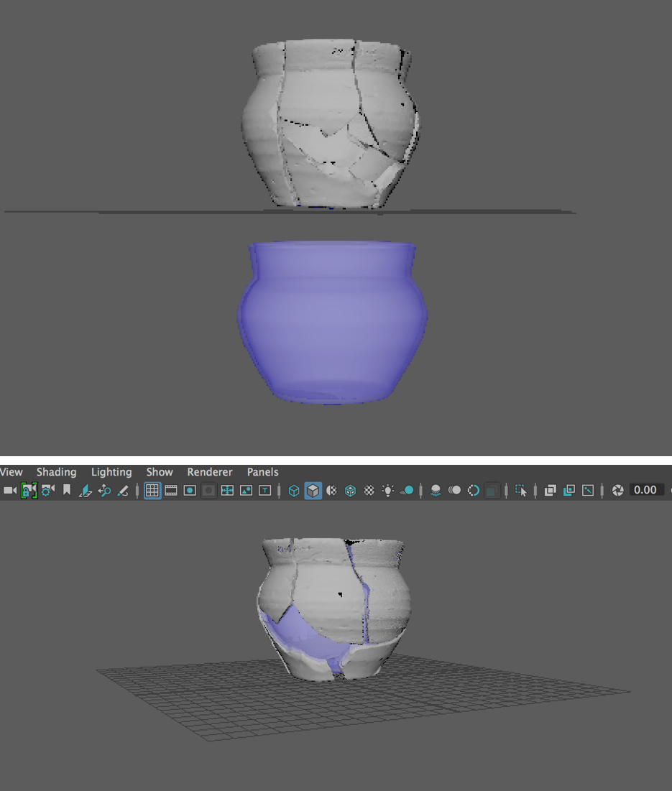The image size is (672, 791).
Task: Toggle the Safe Title icon
Action: 265,491
